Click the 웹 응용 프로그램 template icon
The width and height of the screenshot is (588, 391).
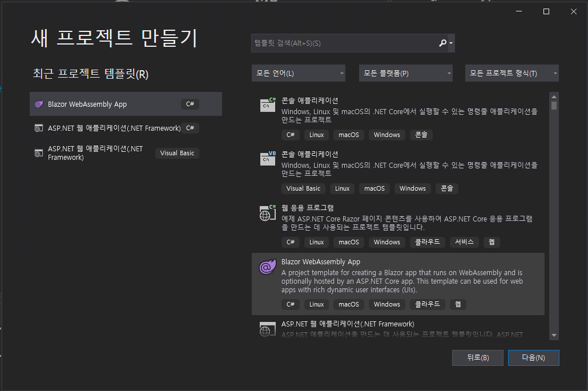pyautogui.click(x=268, y=213)
